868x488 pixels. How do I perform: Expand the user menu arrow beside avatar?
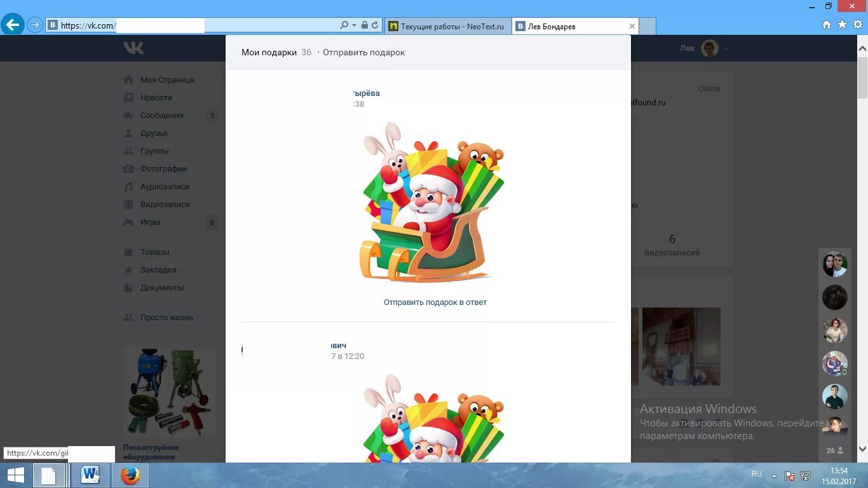[x=725, y=48]
